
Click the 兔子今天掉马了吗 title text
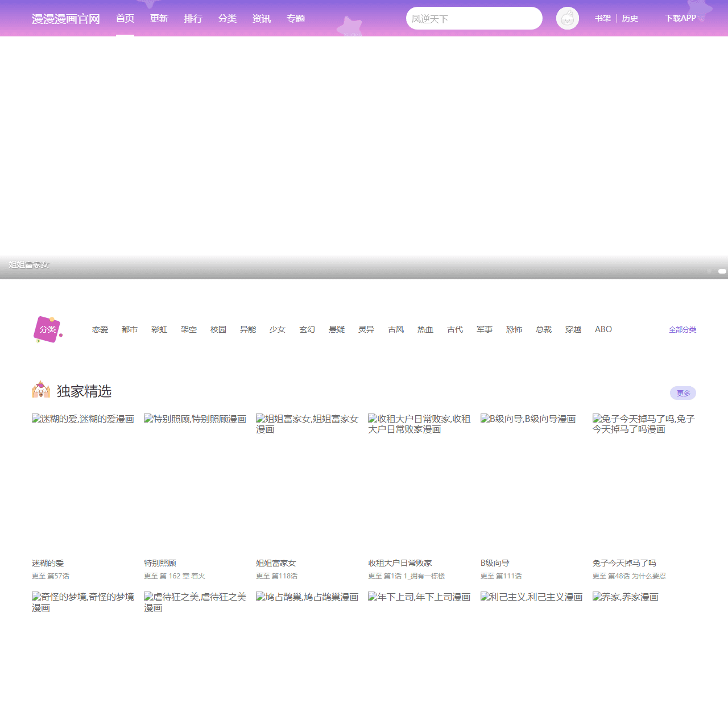tap(624, 563)
